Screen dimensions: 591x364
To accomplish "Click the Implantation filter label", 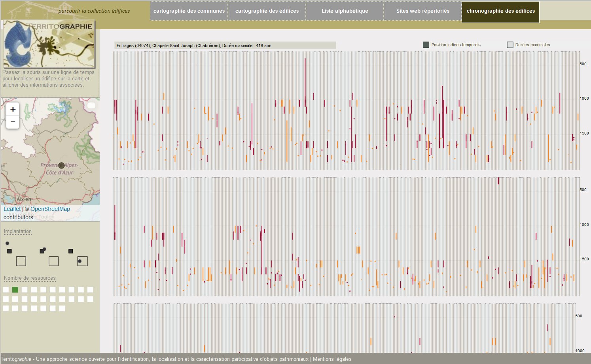I will (x=18, y=231).
